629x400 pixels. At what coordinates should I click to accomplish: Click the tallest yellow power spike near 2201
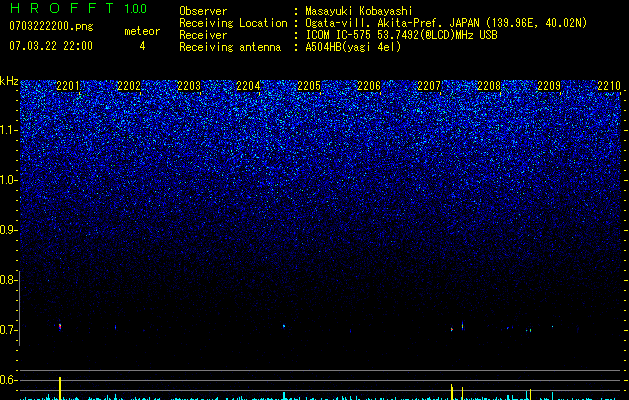(60, 388)
